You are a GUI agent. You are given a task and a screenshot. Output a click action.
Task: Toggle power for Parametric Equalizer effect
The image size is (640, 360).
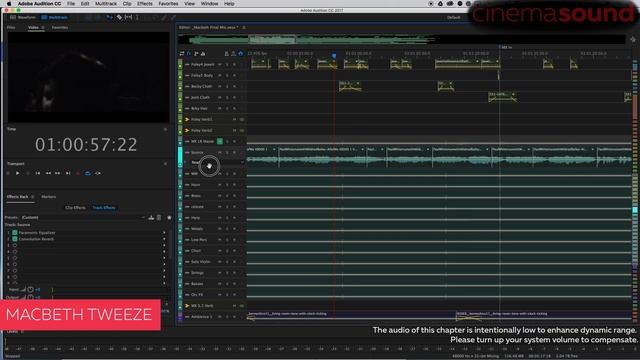click(15, 233)
